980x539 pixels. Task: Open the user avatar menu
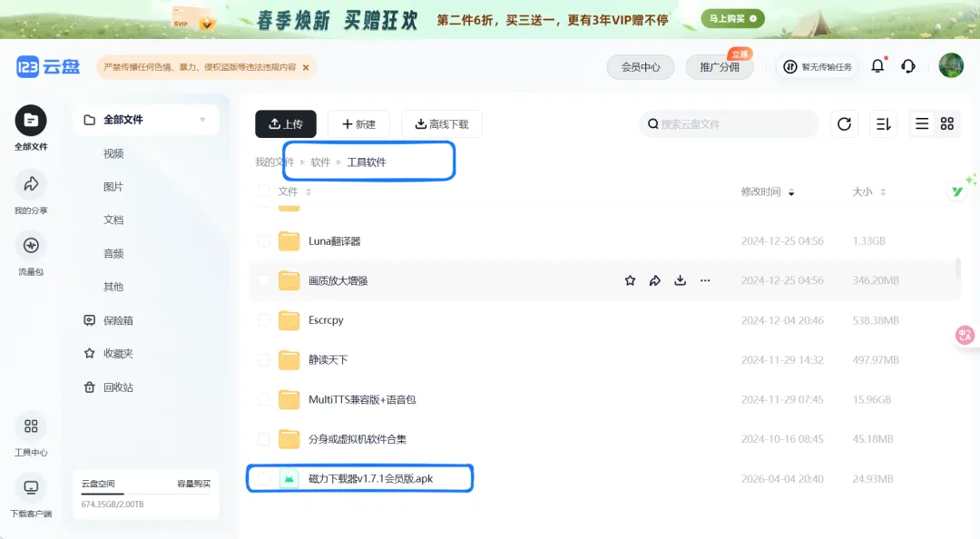click(951, 65)
